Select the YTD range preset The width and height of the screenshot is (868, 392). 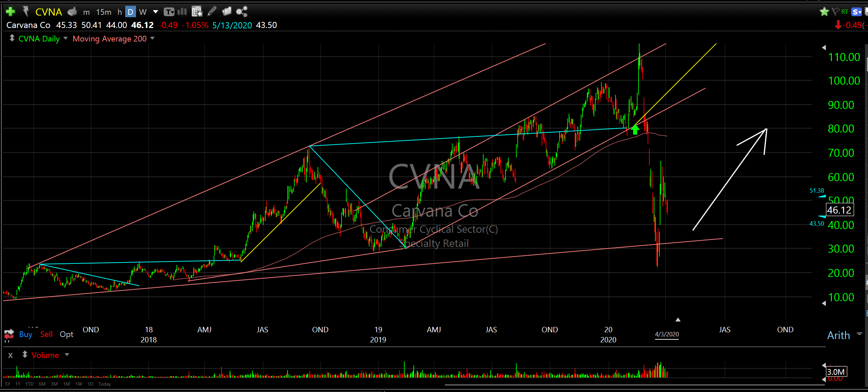29,384
